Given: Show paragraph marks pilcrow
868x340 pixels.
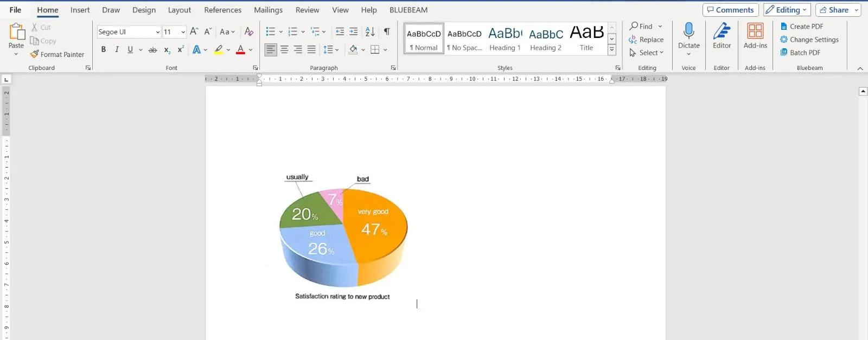Looking at the screenshot, I should (387, 31).
